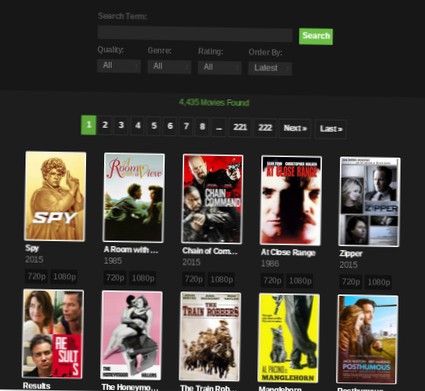Image resolution: width=425 pixels, height=391 pixels.
Task: Open the Spy movie poster
Action: (55, 196)
